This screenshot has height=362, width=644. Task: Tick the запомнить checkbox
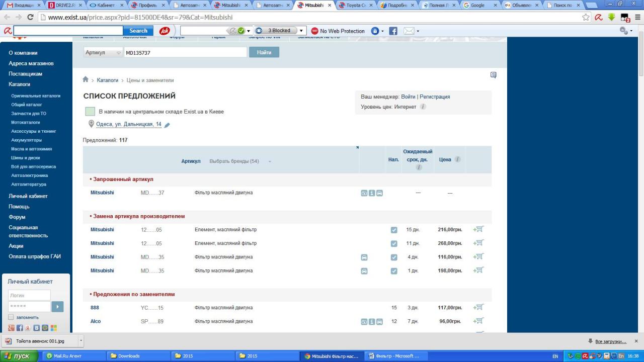[11, 317]
